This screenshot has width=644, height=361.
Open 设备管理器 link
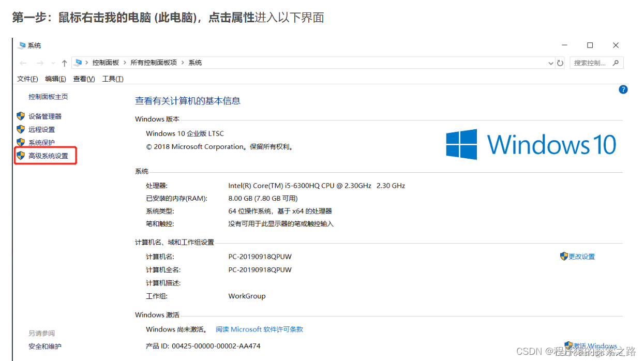45,116
